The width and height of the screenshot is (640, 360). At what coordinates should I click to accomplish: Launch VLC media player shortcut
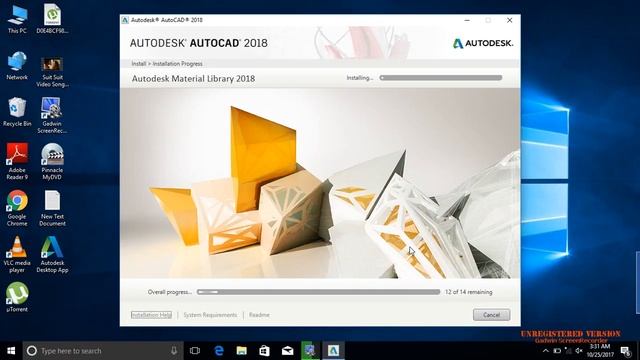[x=17, y=254]
